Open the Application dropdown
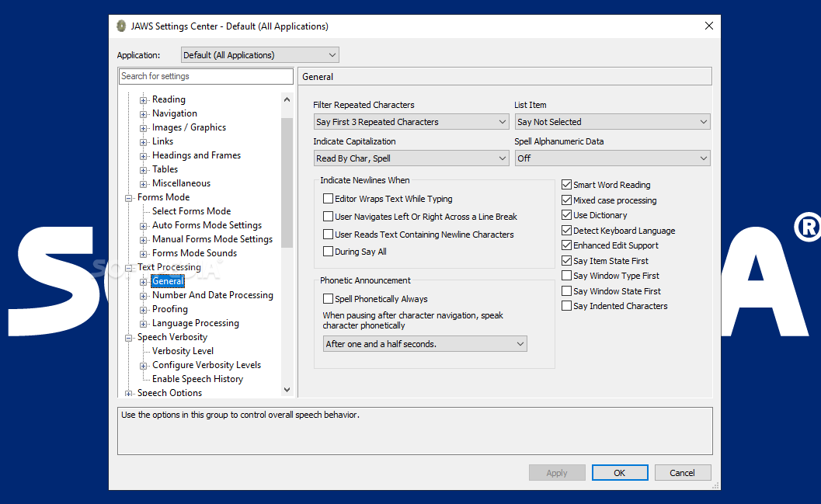Viewport: 821px width, 504px height. point(259,55)
